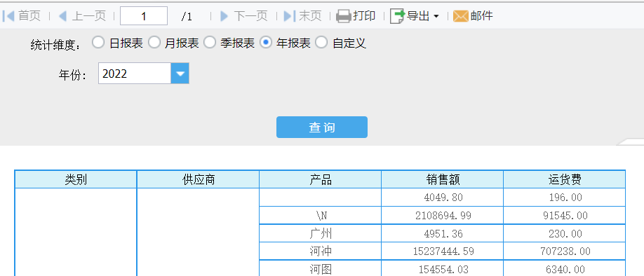Click the cell with value 154554.03

[443, 268]
